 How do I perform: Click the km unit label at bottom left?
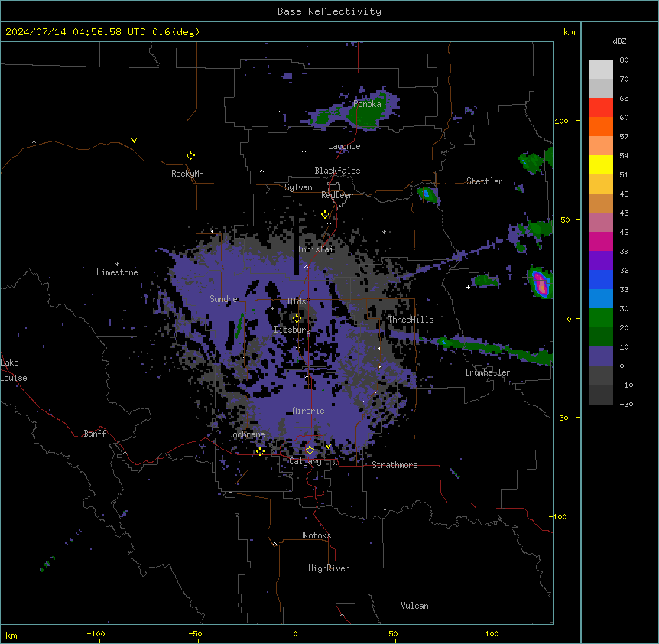pos(11,636)
